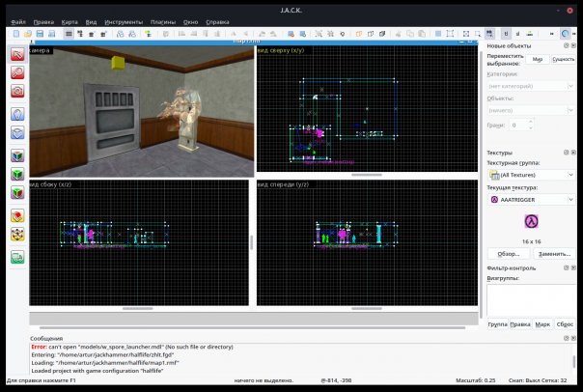Open the Категории dropdown

[x=531, y=86]
